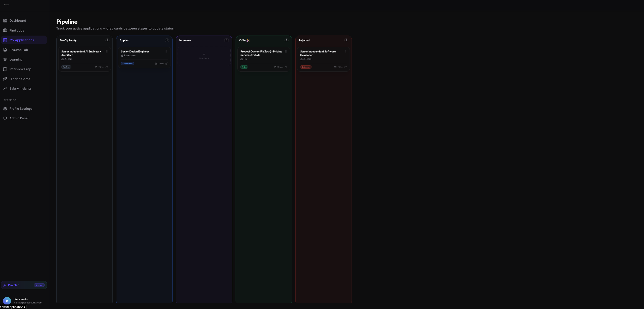Click the Salary Insights trend icon
Screen dimensions: 644x309
[5, 89]
